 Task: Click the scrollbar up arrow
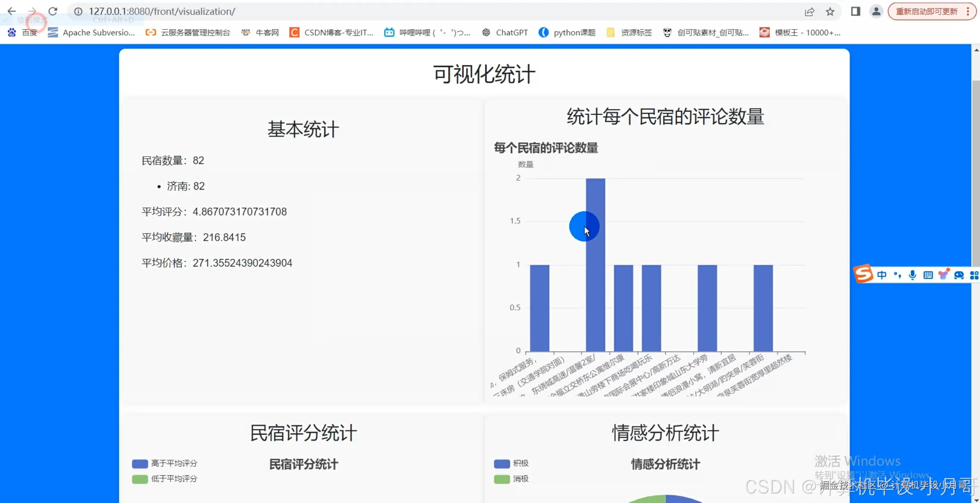click(x=976, y=50)
